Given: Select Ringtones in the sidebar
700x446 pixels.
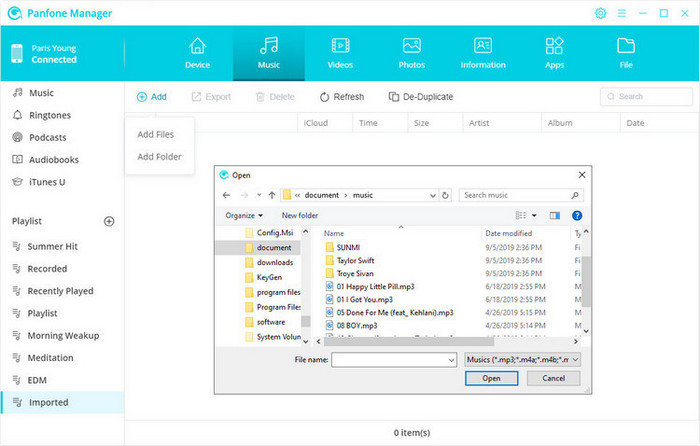Looking at the screenshot, I should [x=50, y=115].
